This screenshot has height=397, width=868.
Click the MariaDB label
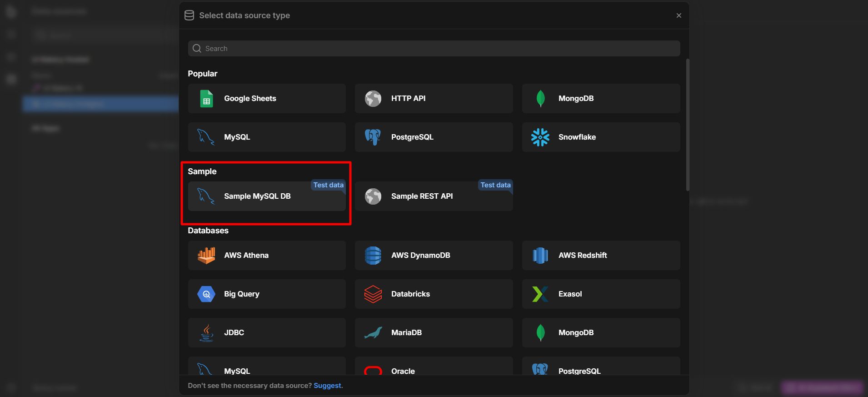coord(406,333)
